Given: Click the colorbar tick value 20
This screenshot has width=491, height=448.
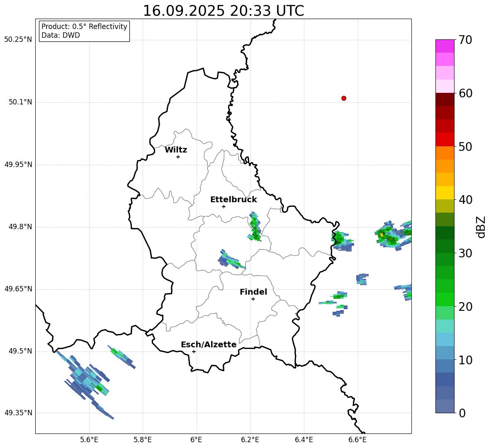Looking at the screenshot, I should click(465, 307).
